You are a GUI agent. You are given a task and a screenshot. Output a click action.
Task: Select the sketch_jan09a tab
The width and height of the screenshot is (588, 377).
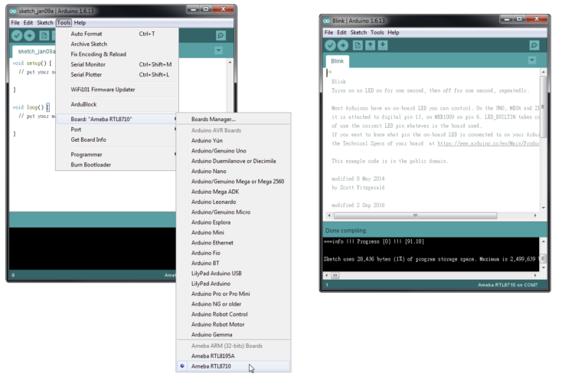(x=34, y=51)
